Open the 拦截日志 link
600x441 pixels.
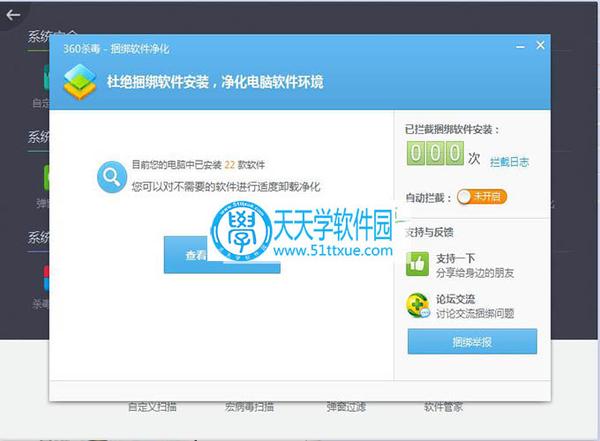click(x=509, y=162)
